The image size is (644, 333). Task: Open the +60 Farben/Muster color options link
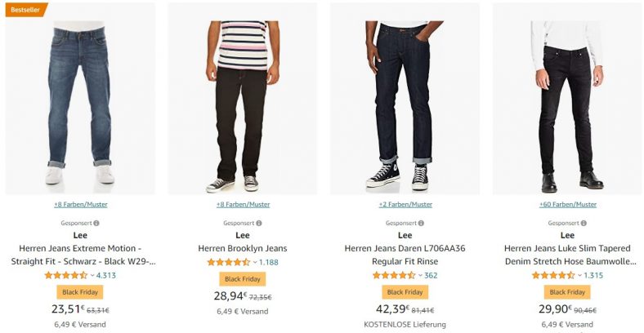tap(568, 204)
